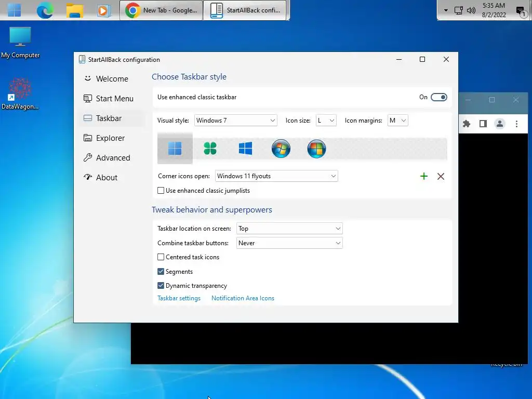Minimize StartAllBack configuration window
The image size is (532, 399).
coord(399,59)
